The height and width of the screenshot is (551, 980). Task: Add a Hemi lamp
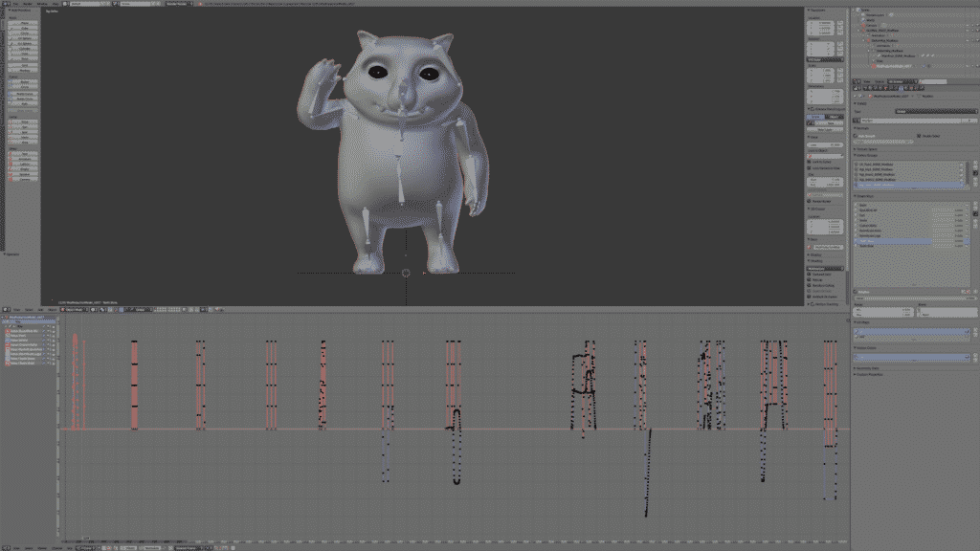24,138
